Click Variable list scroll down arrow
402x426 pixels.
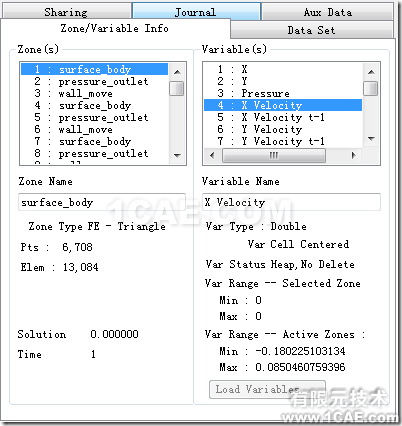coord(371,139)
